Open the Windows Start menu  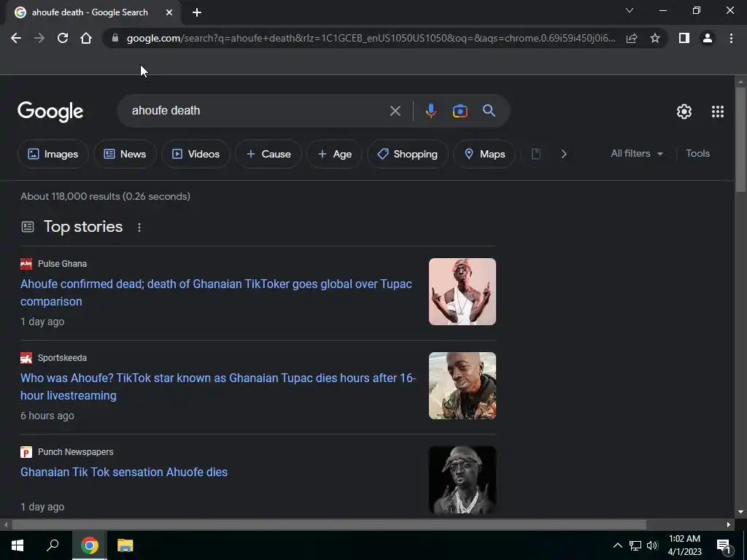pos(18,545)
